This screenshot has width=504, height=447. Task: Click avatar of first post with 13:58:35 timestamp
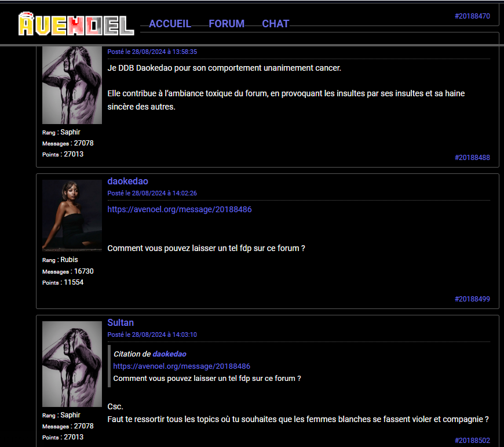coord(72,85)
